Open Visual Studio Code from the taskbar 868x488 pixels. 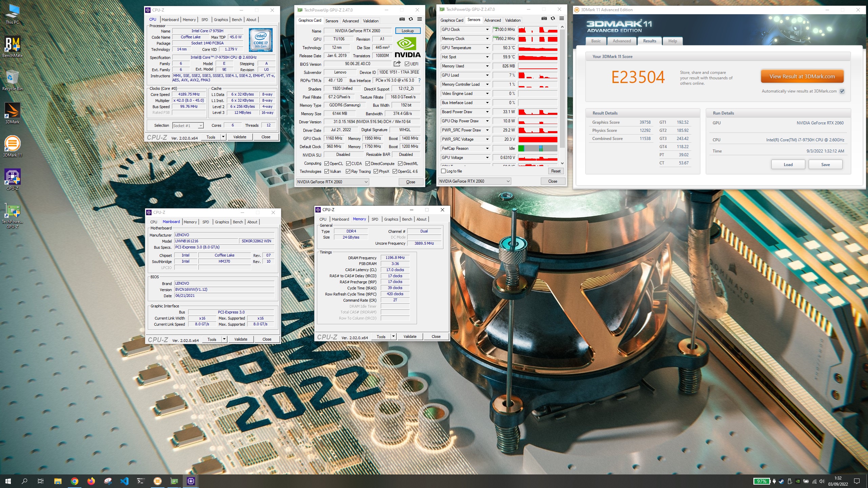[x=124, y=481]
